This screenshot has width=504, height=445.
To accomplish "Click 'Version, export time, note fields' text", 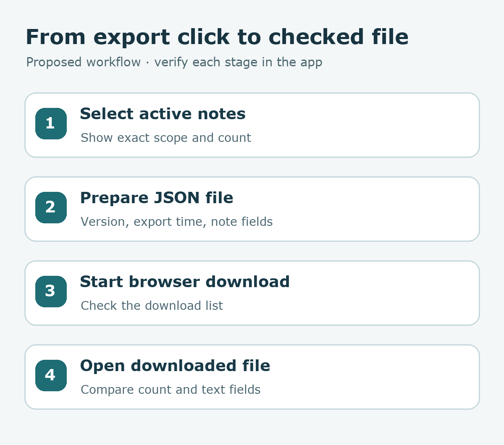I will tap(177, 222).
